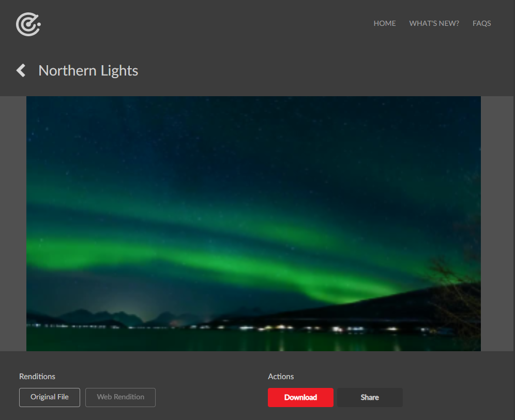Open the HOME navigation link
515x420 pixels.
tap(384, 23)
